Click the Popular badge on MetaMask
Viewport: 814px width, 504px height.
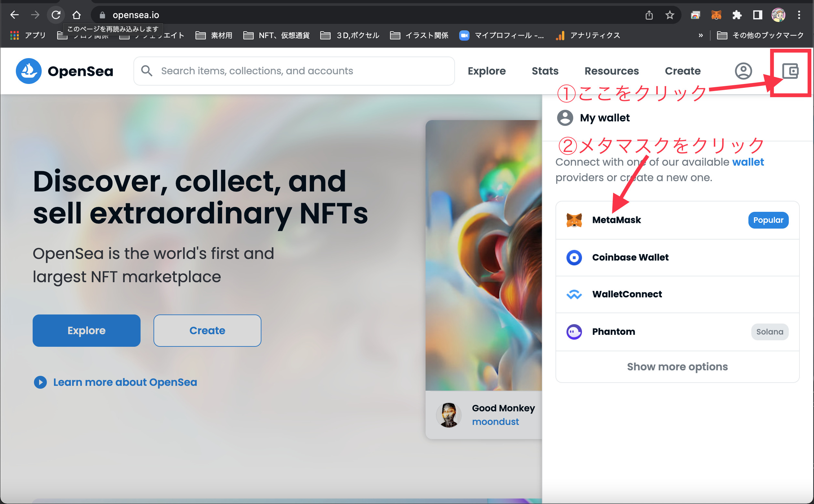pos(768,220)
